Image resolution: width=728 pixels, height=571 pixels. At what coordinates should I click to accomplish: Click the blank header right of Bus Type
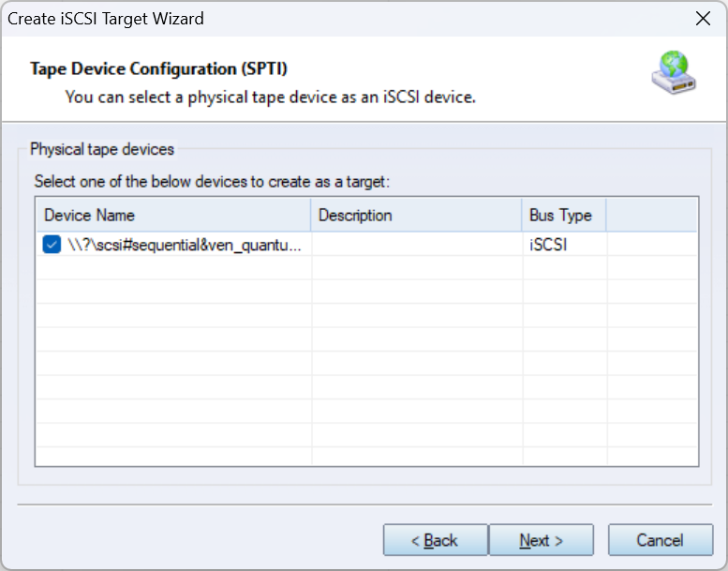point(651,215)
